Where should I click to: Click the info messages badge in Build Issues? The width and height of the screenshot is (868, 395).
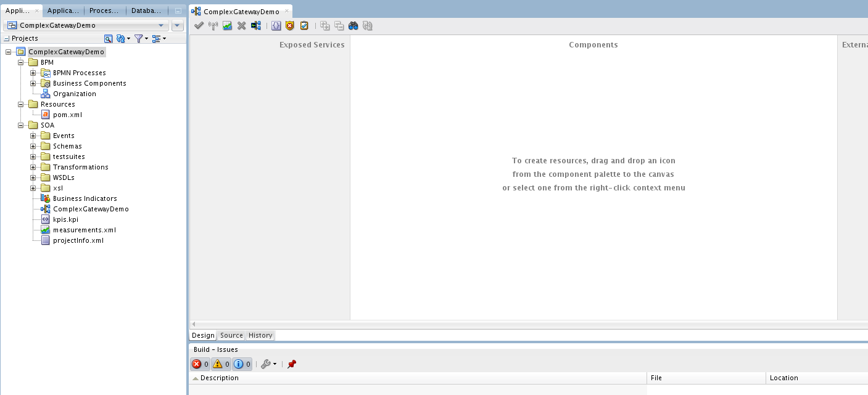tap(241, 364)
